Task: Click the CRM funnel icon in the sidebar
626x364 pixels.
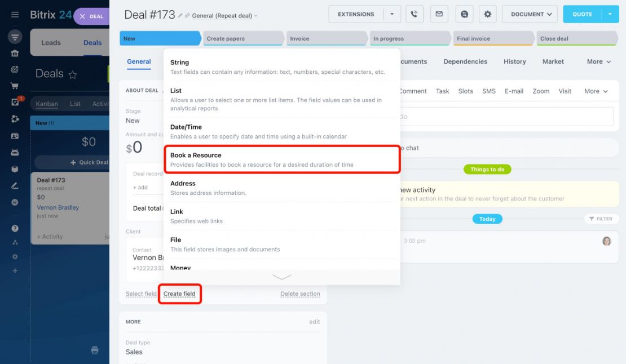Action: pos(15,37)
